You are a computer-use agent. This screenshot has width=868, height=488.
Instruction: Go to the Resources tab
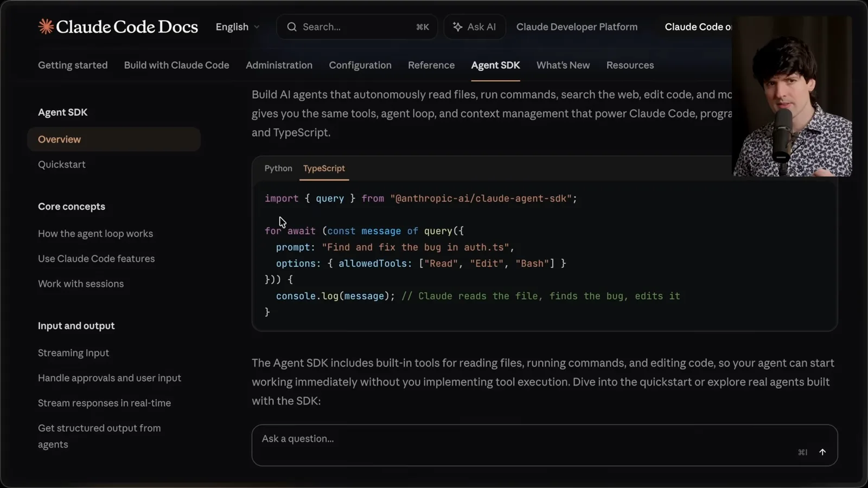[630, 65]
